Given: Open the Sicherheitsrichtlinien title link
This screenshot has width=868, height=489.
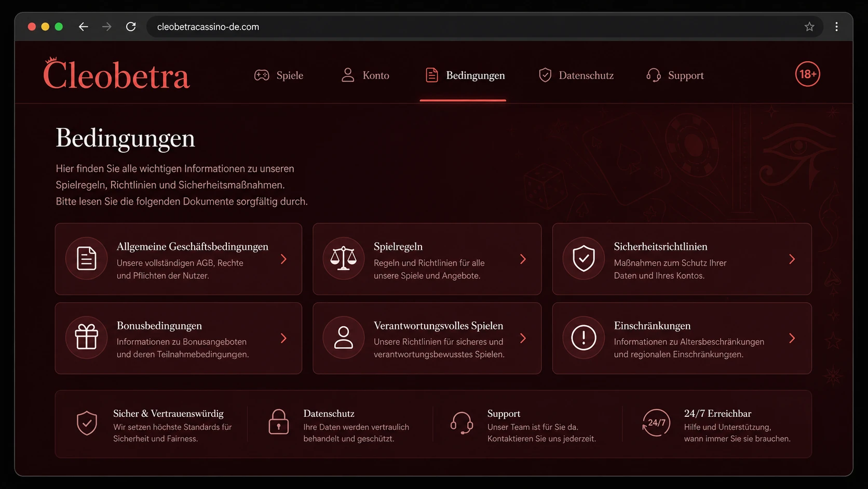Looking at the screenshot, I should point(660,246).
